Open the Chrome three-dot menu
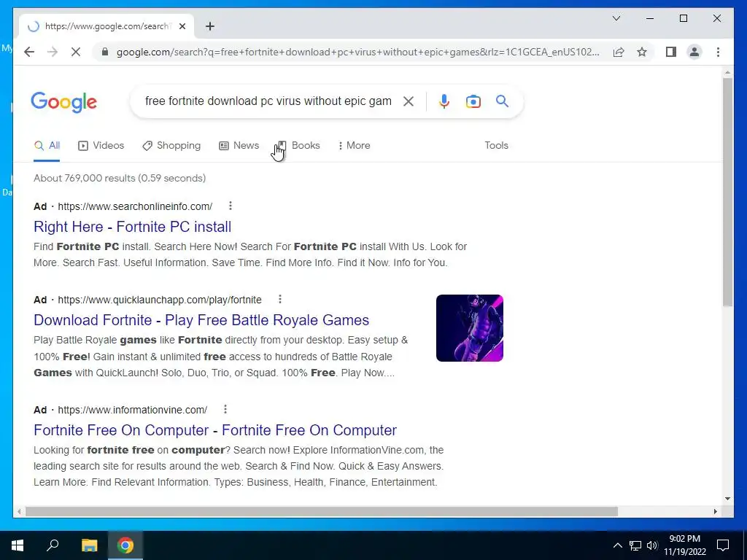 pyautogui.click(x=718, y=52)
